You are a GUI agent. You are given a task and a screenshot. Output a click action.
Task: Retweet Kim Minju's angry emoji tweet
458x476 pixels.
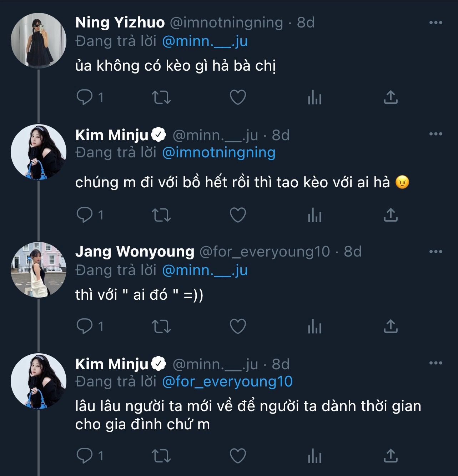click(x=161, y=215)
